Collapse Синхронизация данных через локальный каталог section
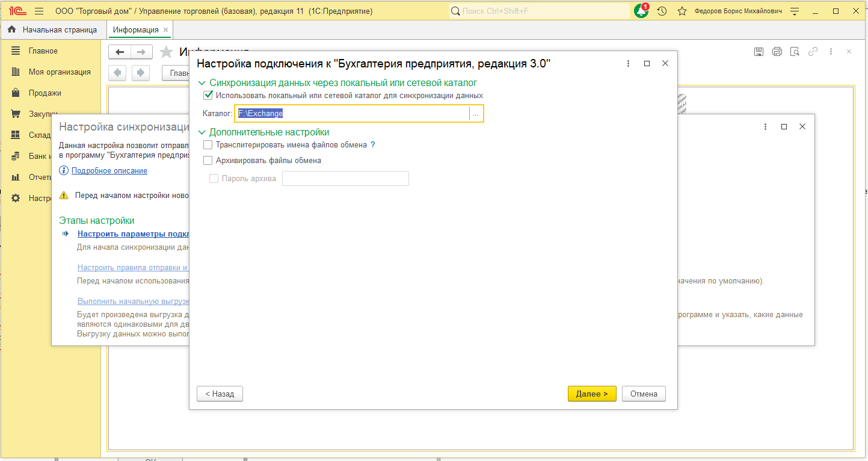Screen dimensions: 868x461 tap(202, 82)
